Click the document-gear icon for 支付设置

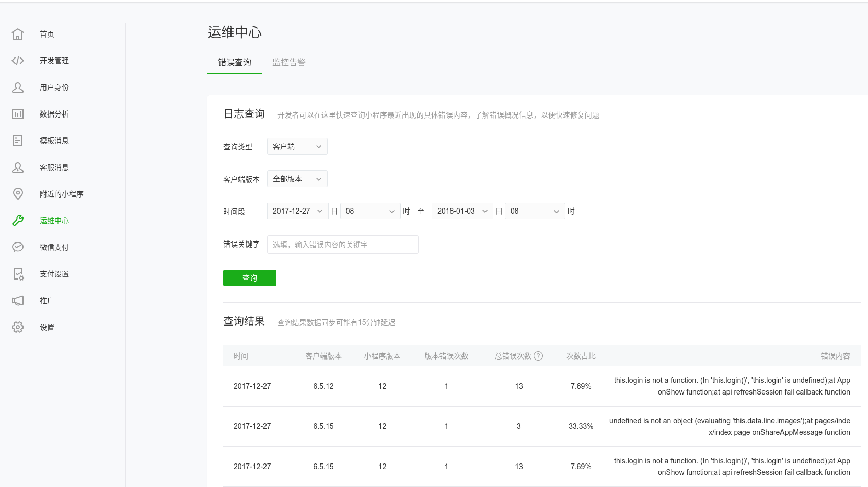tap(18, 274)
